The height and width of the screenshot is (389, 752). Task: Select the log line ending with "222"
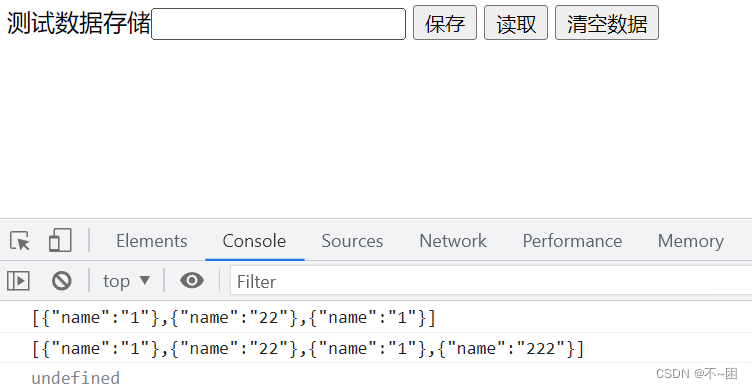point(308,348)
